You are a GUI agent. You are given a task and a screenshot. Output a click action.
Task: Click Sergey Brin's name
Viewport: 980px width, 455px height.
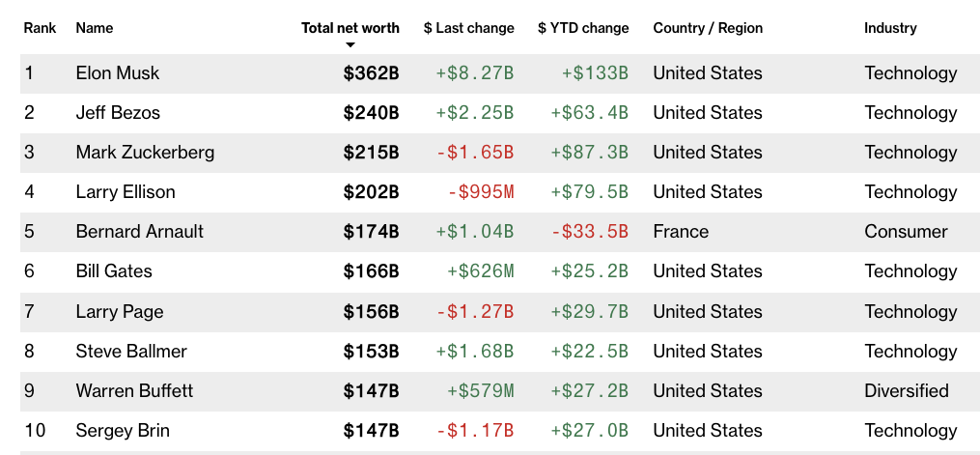pyautogui.click(x=122, y=430)
